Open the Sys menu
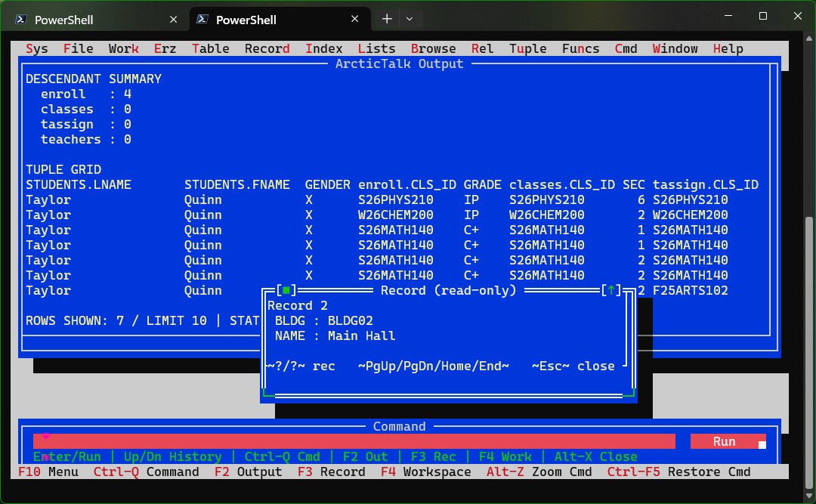 37,49
